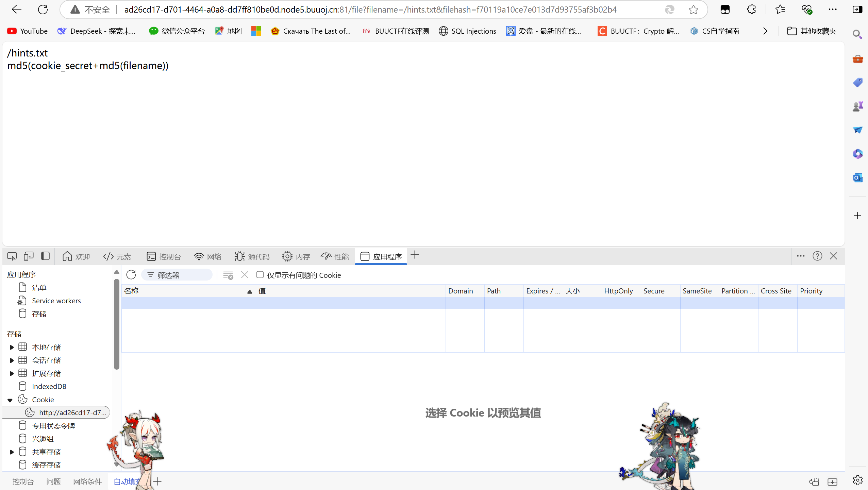Image resolution: width=868 pixels, height=490 pixels.
Task: Expand the 本地存储 tree node
Action: click(x=12, y=347)
